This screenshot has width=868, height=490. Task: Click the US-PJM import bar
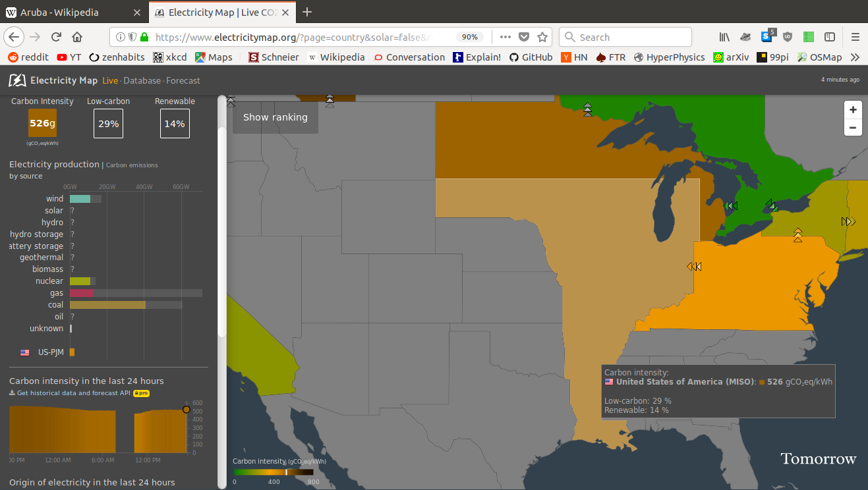(72, 352)
